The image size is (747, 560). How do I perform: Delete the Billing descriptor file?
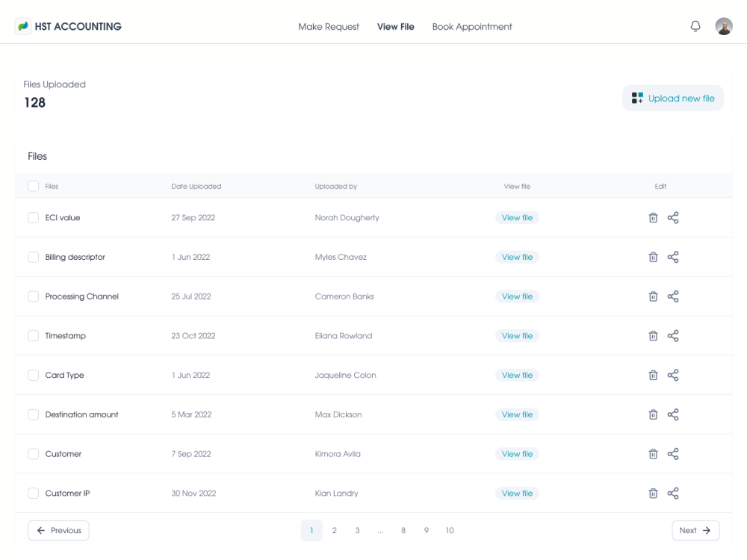click(653, 257)
